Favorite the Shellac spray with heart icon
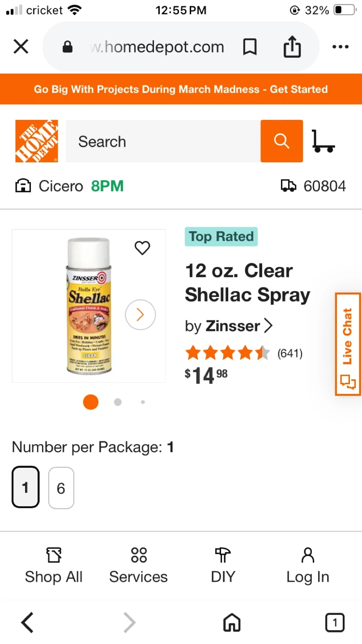The image size is (362, 644). pyautogui.click(x=142, y=247)
